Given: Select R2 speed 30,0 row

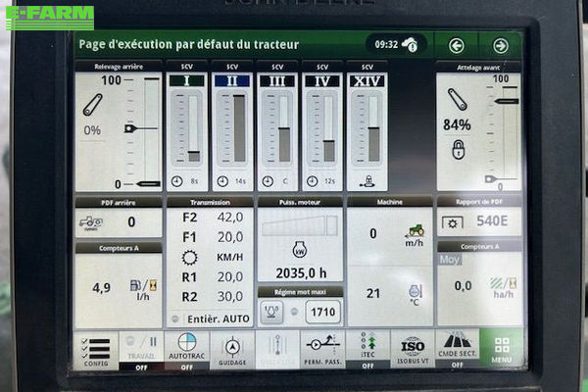Looking at the screenshot, I should (x=213, y=297).
